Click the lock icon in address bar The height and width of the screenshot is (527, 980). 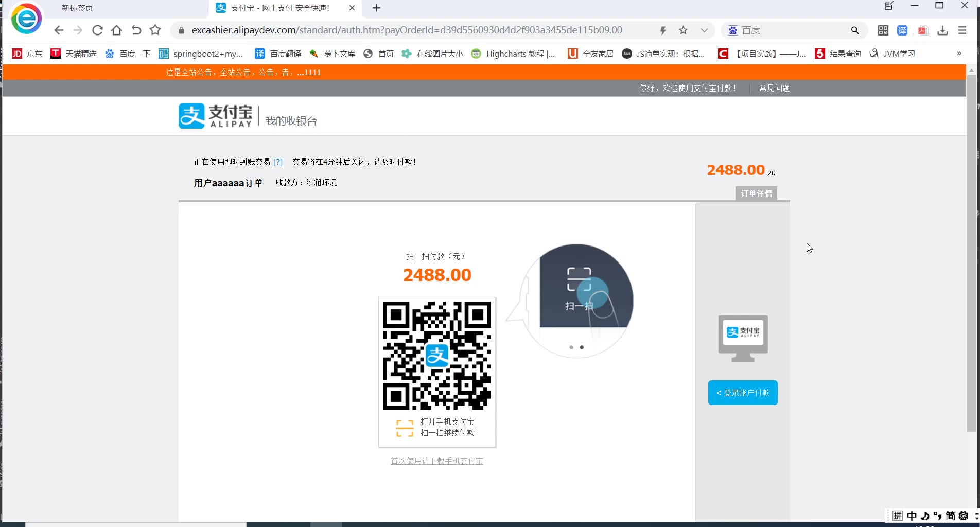181,30
